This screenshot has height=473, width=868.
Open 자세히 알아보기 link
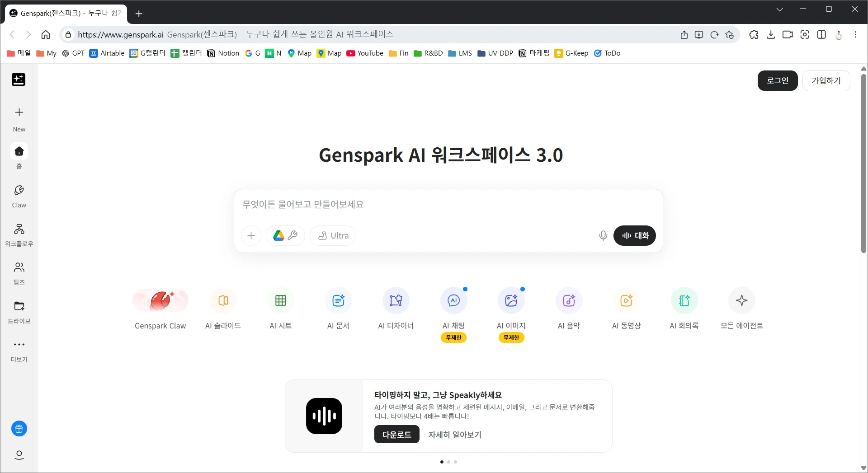click(455, 434)
